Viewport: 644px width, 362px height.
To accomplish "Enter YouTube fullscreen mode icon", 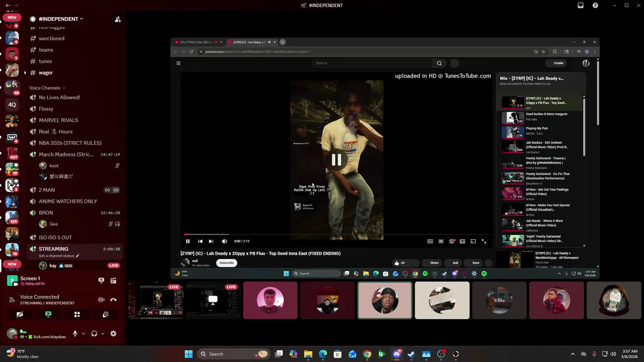I will (484, 241).
